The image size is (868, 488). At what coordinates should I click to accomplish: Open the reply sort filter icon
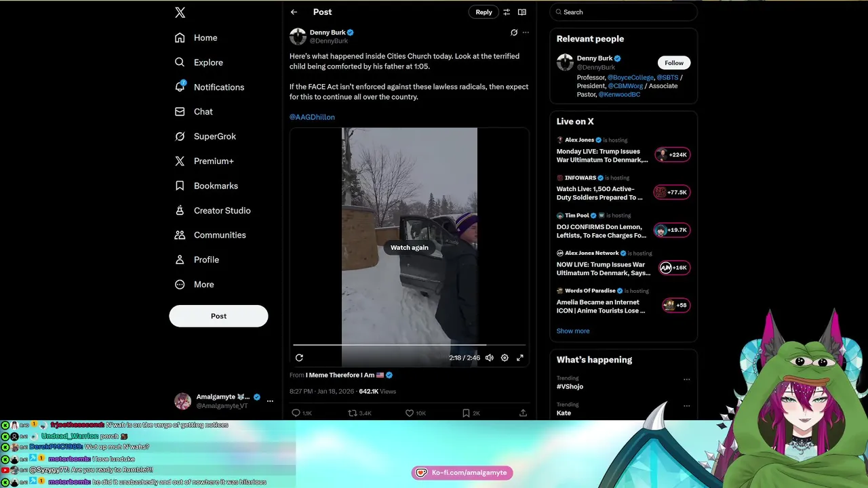507,12
